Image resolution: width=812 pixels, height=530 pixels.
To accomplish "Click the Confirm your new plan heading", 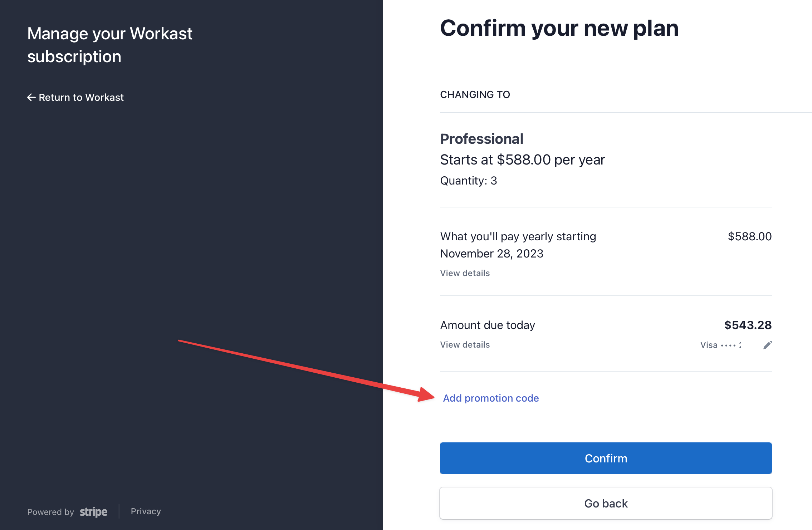I will [559, 28].
